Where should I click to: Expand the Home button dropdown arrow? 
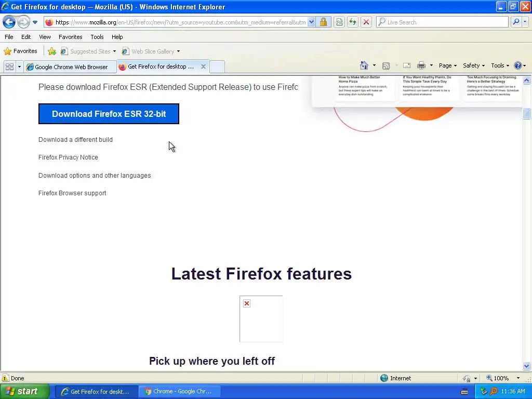pyautogui.click(x=374, y=65)
